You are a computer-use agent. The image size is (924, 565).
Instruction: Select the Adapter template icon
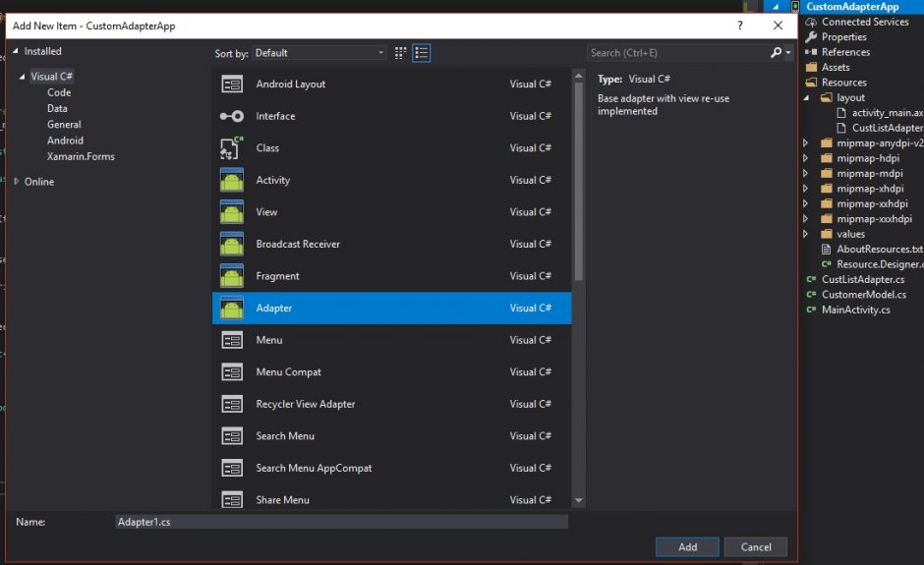(x=232, y=309)
